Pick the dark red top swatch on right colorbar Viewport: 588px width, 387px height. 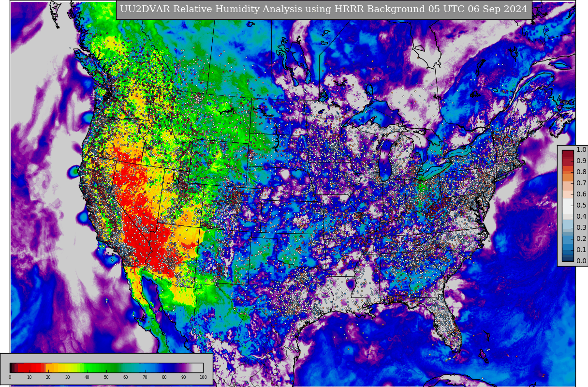[x=568, y=153]
